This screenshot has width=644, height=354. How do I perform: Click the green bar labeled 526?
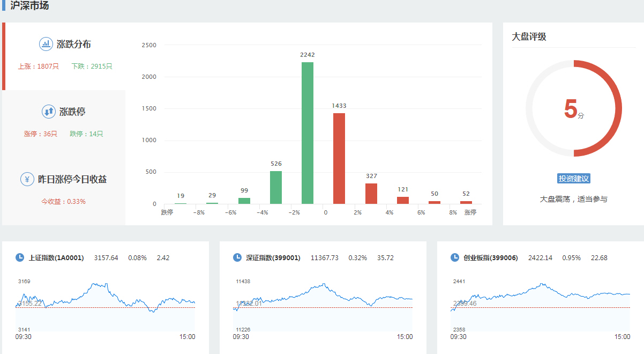pyautogui.click(x=276, y=187)
